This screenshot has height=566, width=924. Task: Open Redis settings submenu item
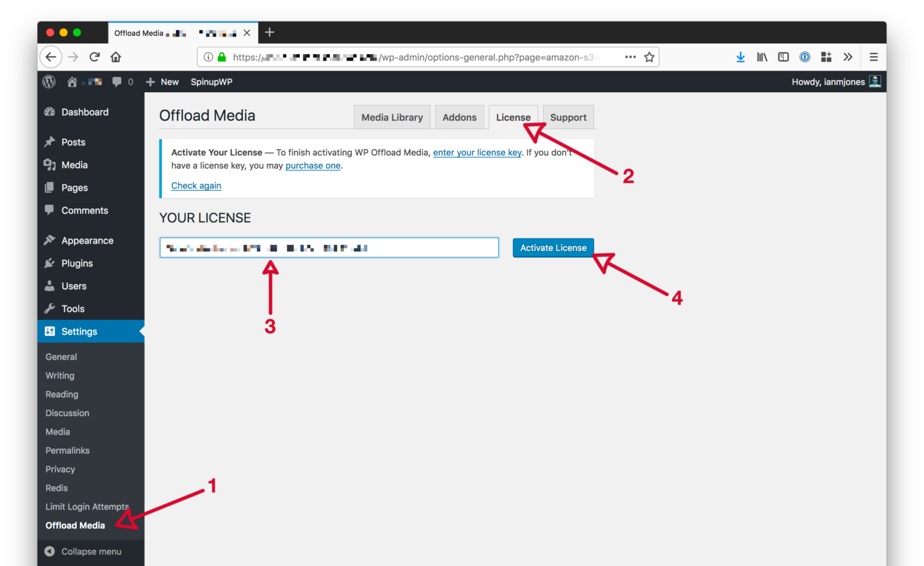(x=56, y=488)
